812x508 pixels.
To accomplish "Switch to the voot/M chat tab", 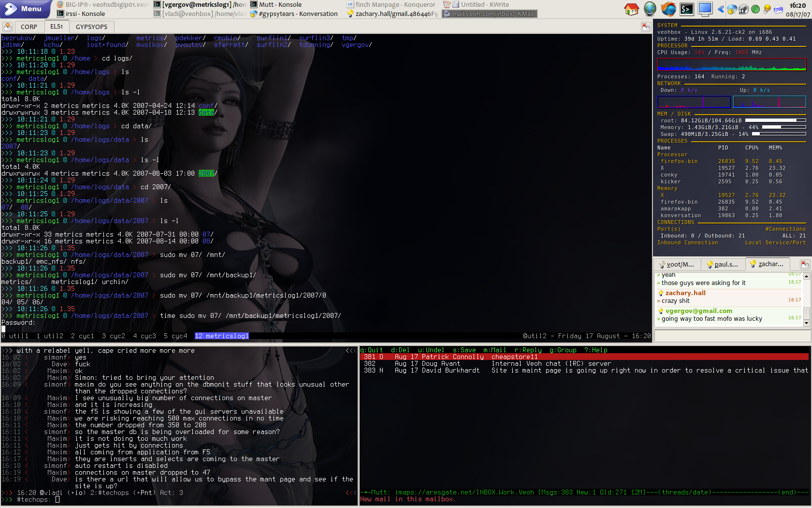I will tap(677, 264).
